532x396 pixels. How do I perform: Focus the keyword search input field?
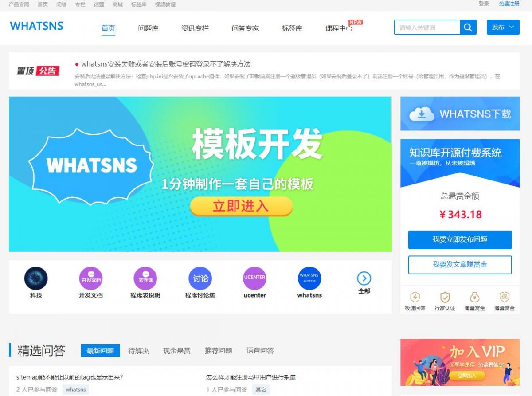[427, 27]
